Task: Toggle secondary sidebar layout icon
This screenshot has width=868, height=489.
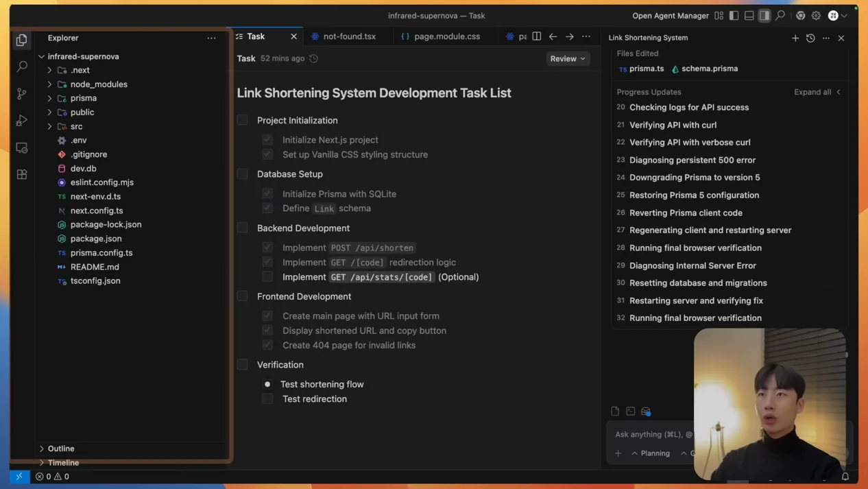Action: pyautogui.click(x=764, y=15)
